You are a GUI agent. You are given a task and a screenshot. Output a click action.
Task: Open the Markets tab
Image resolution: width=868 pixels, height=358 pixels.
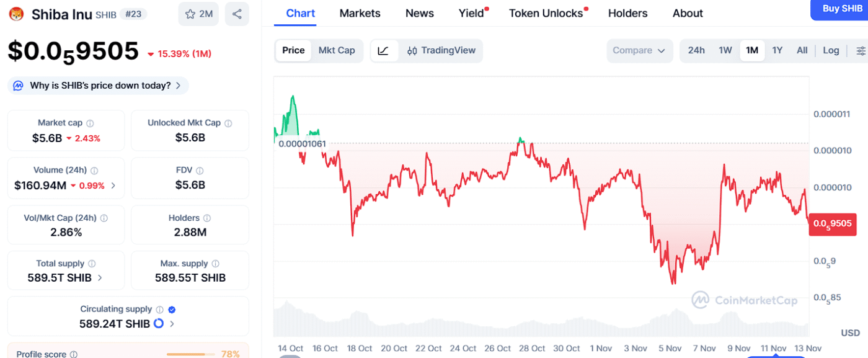360,14
